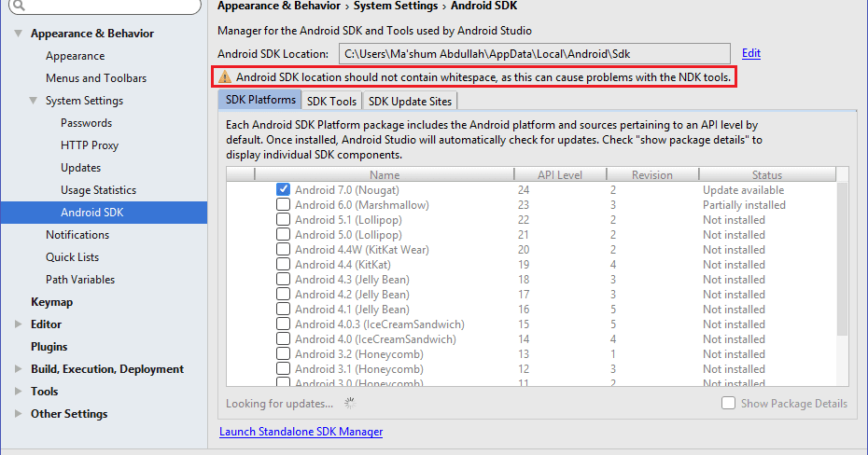Open Path Variables settings
This screenshot has height=455, width=868.
[x=80, y=279]
